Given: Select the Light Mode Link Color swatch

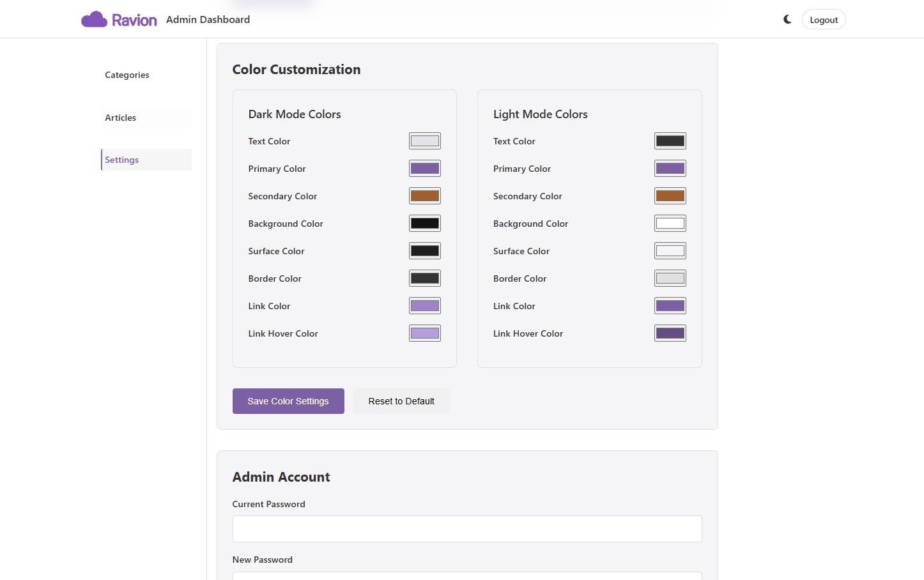Looking at the screenshot, I should click(x=670, y=306).
